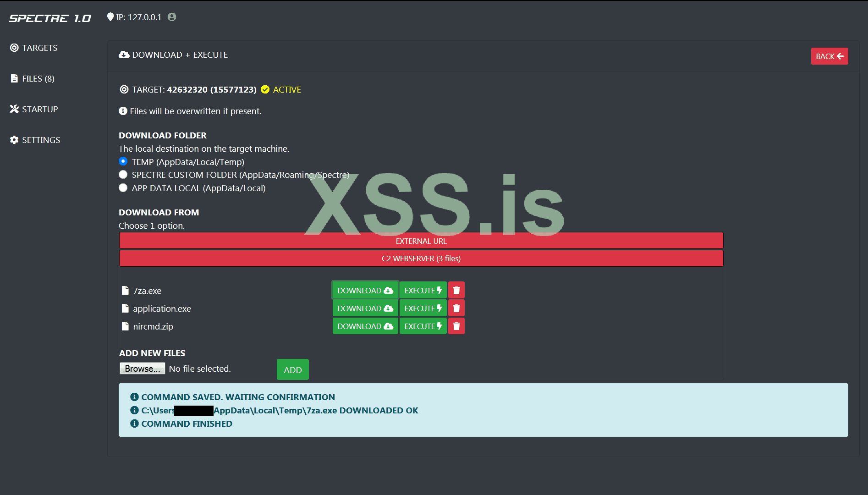
Task: Click the Download button for 7za.exe
Action: point(365,290)
